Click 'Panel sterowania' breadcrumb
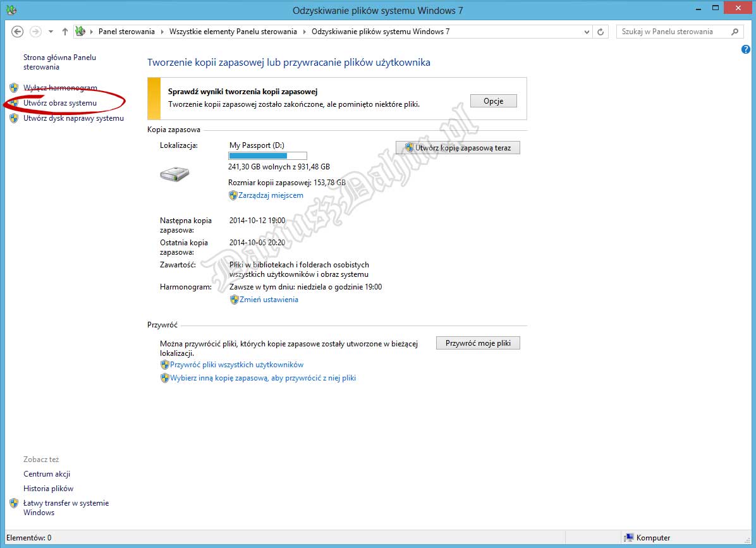This screenshot has width=756, height=548. (x=126, y=32)
